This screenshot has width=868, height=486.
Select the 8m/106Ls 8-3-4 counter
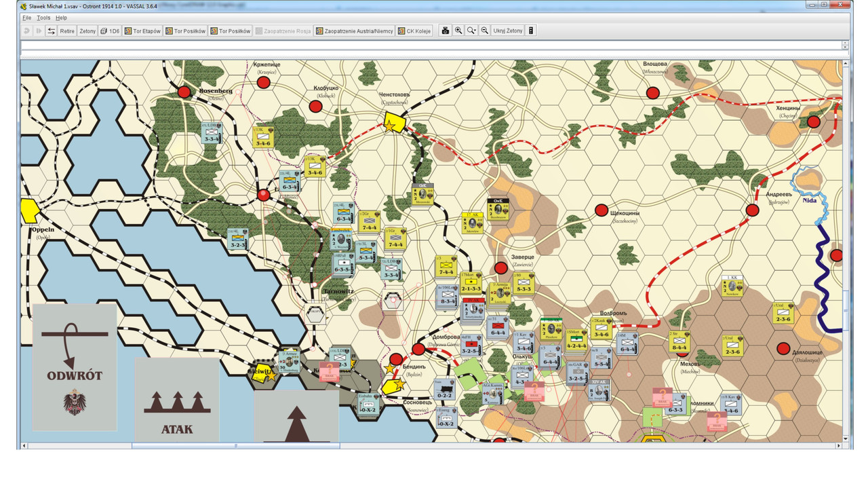448,296
